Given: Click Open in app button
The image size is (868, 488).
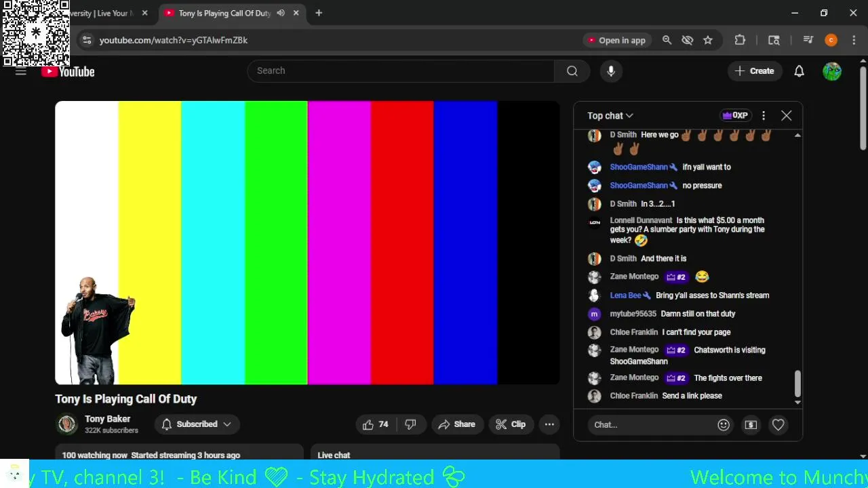Looking at the screenshot, I should pos(616,40).
